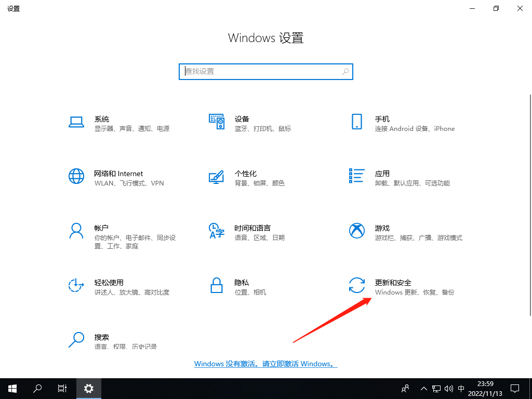Open the Windows Start menu
Screen dimensions: 532x399
pos(12,389)
